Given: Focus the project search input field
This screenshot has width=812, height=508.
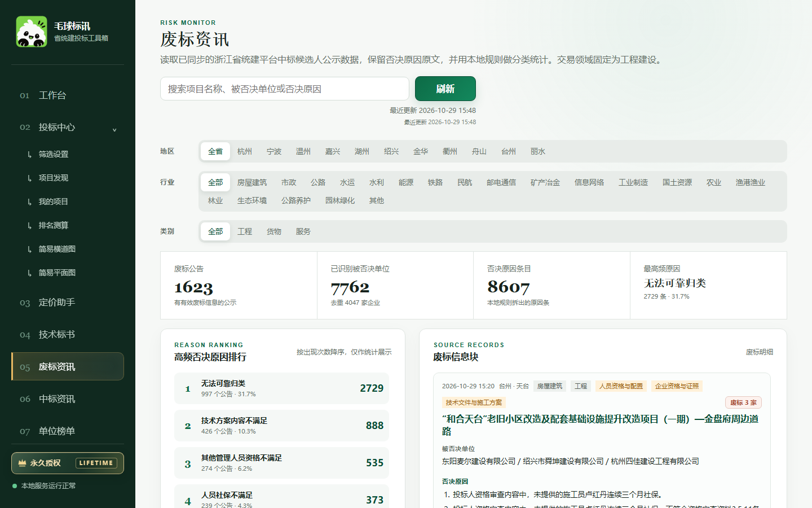Looking at the screenshot, I should click(x=285, y=89).
